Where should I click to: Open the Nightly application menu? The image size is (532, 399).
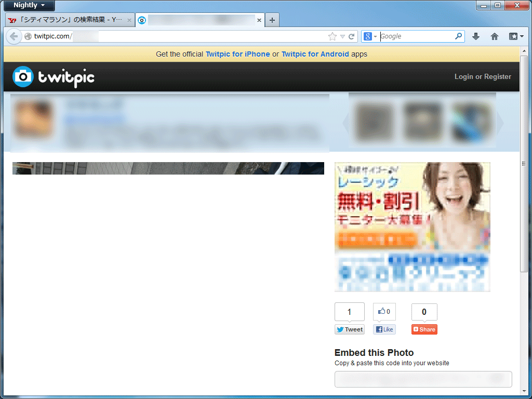point(29,5)
